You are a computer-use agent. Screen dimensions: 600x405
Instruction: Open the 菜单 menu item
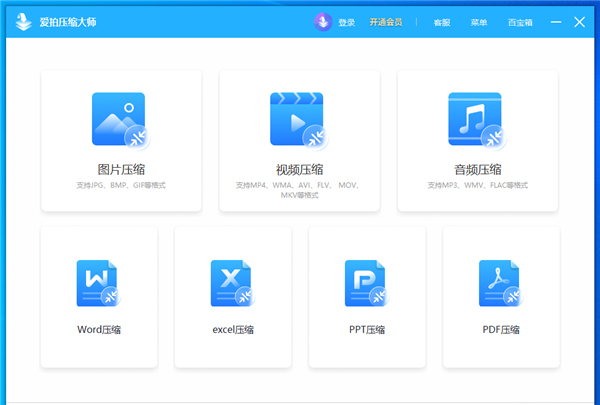pos(479,23)
